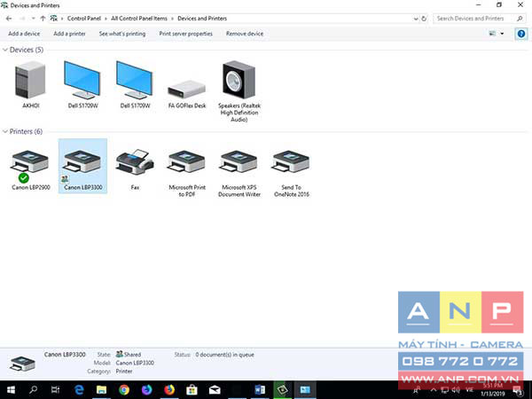Click Remove device
This screenshot has height=399, width=532.
(245, 34)
